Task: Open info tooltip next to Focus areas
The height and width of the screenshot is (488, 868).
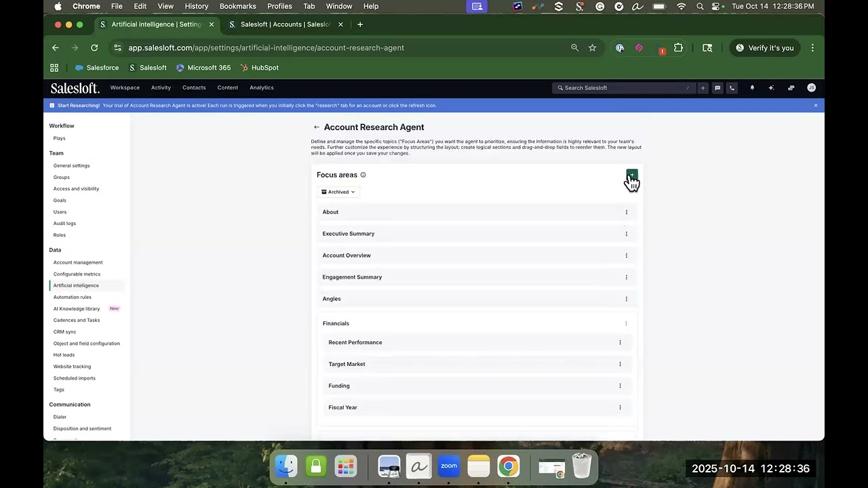Action: pyautogui.click(x=363, y=175)
